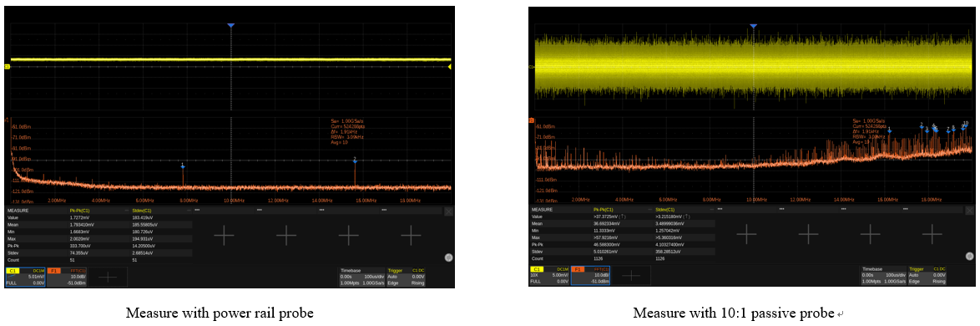The image size is (980, 326).
Task: Click Mean value 36.692334mV in passive probe table
Action: pos(606,222)
